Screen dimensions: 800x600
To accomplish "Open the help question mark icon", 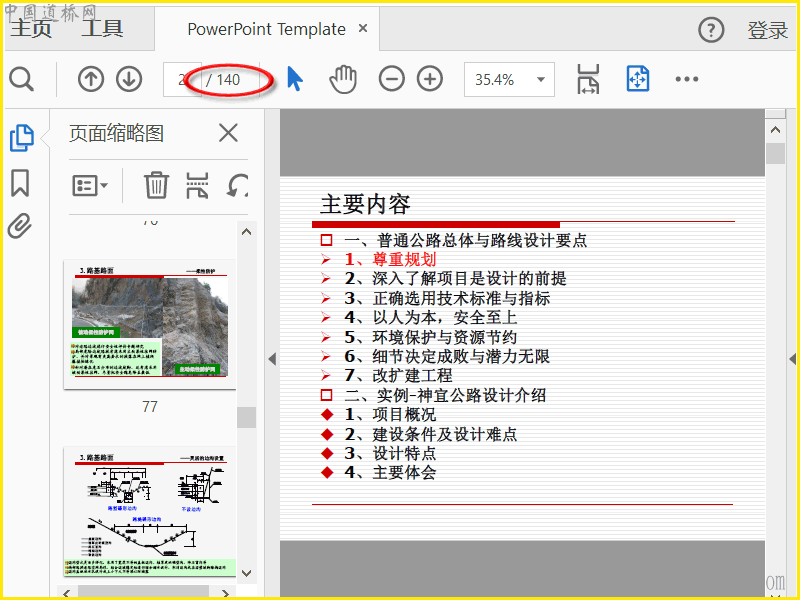I will pos(711,30).
